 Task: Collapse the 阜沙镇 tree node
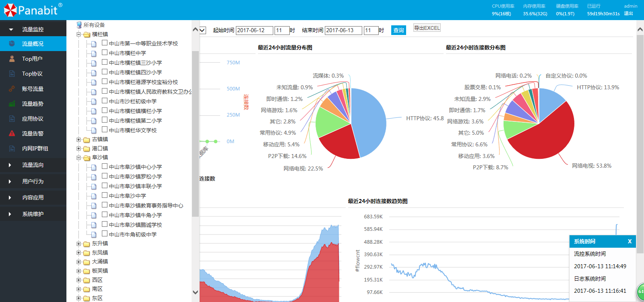79,158
